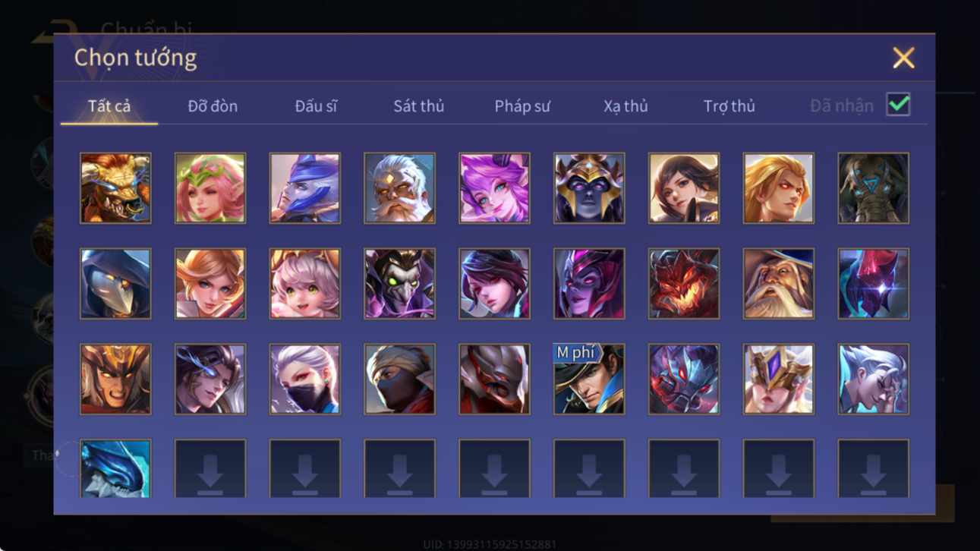Open the "Đấu sĩ" tab
This screenshot has width=980, height=551.
(316, 106)
